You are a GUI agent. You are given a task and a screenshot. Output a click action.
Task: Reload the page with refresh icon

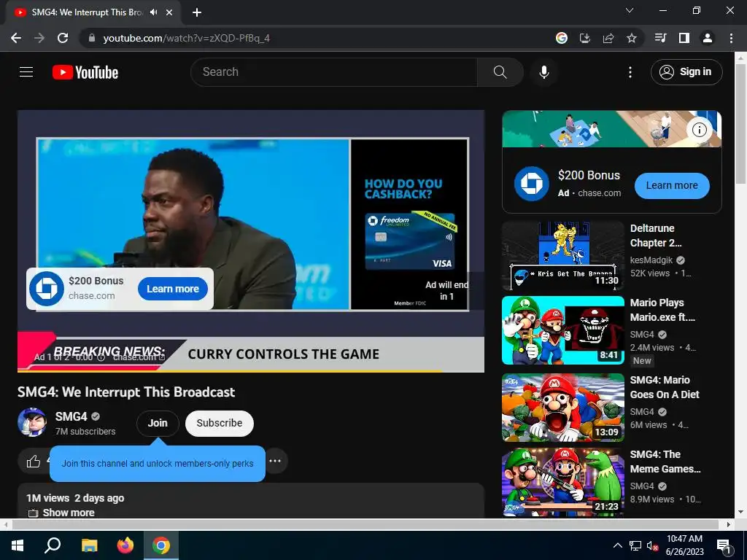(x=63, y=38)
